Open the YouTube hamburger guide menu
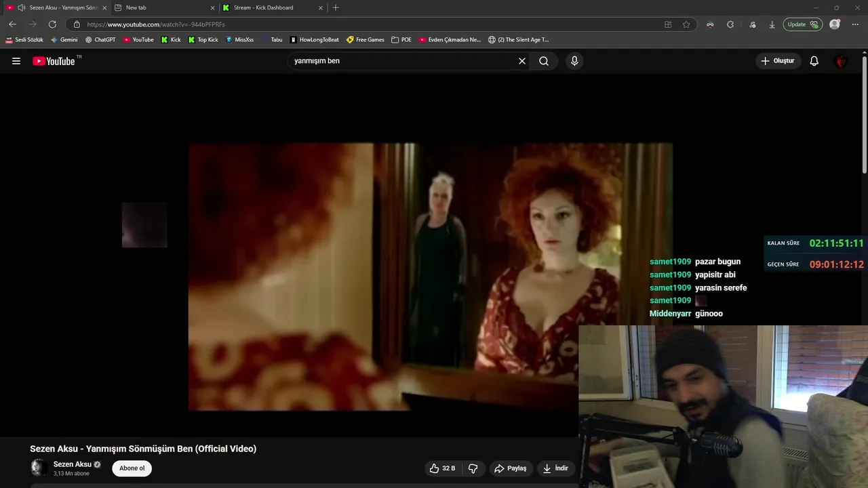 point(16,61)
